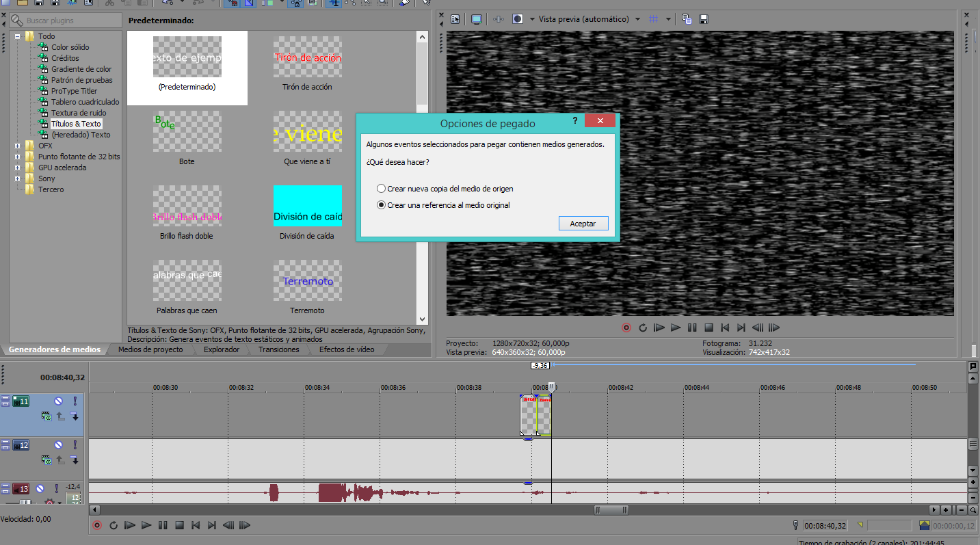Click Stop in the timeline transport bar
The width and height of the screenshot is (980, 545).
tap(179, 525)
